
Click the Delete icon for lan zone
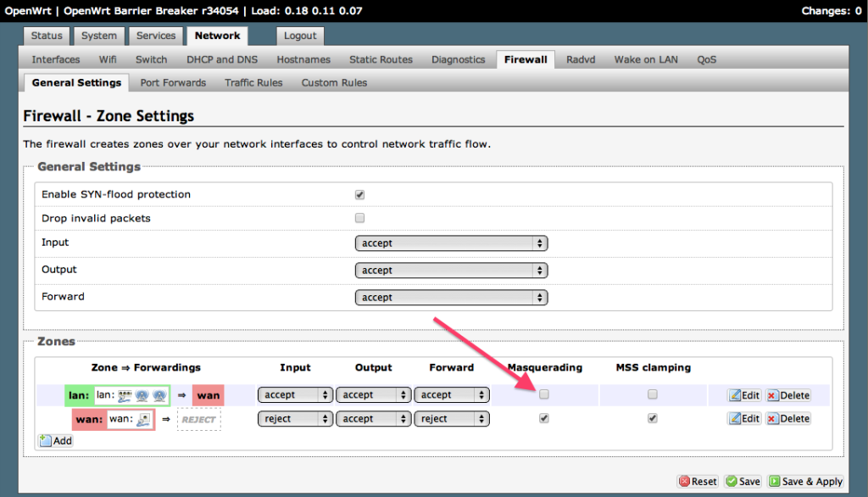point(772,395)
